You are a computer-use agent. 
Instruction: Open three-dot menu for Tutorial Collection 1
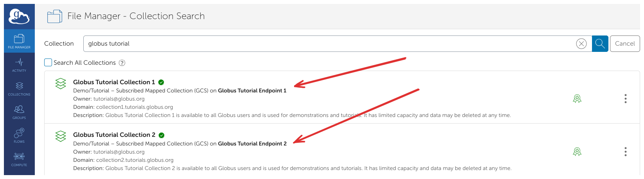pyautogui.click(x=625, y=99)
